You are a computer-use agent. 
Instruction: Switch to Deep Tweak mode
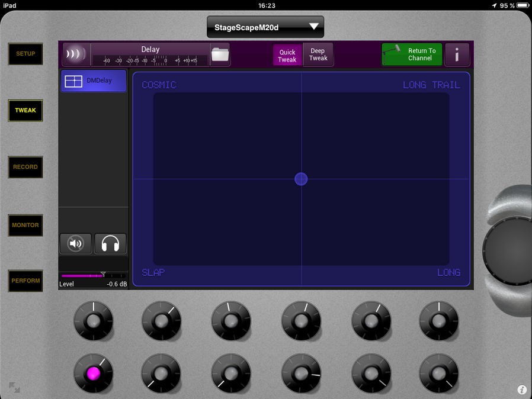click(318, 55)
